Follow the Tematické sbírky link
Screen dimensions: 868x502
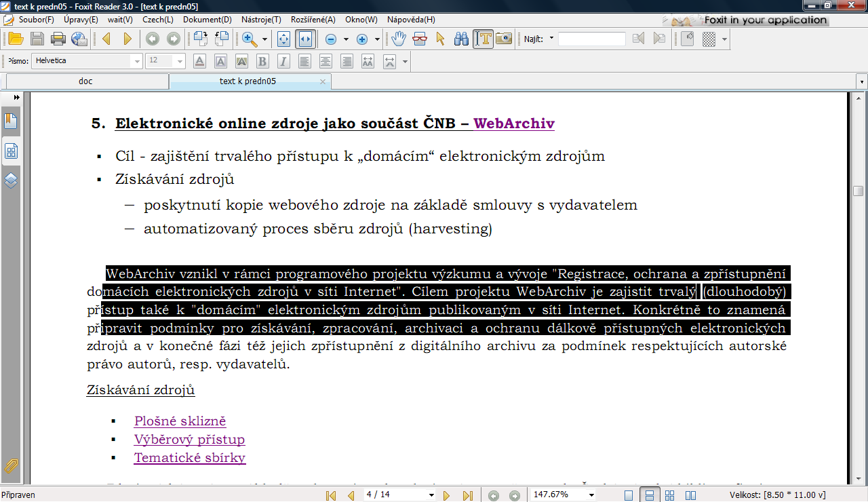click(190, 458)
